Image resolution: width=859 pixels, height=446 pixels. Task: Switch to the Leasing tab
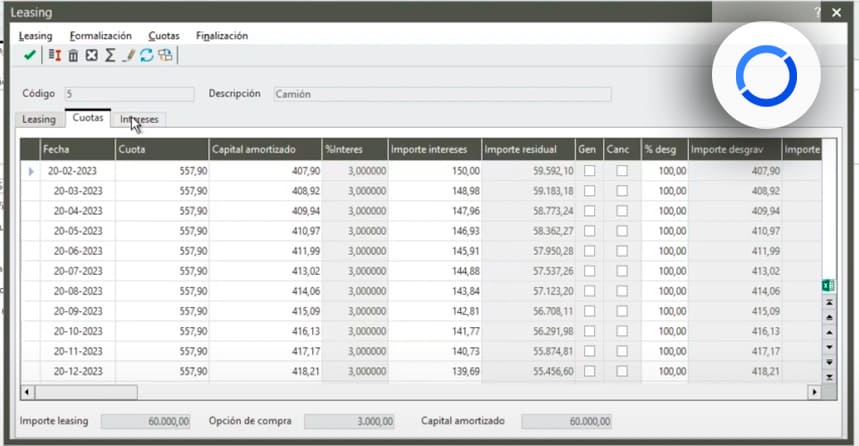(39, 119)
